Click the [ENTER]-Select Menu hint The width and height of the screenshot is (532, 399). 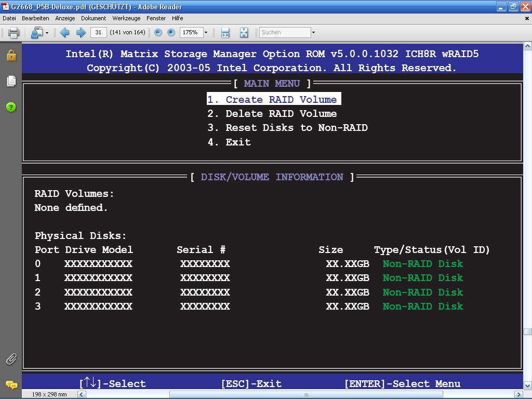[403, 384]
